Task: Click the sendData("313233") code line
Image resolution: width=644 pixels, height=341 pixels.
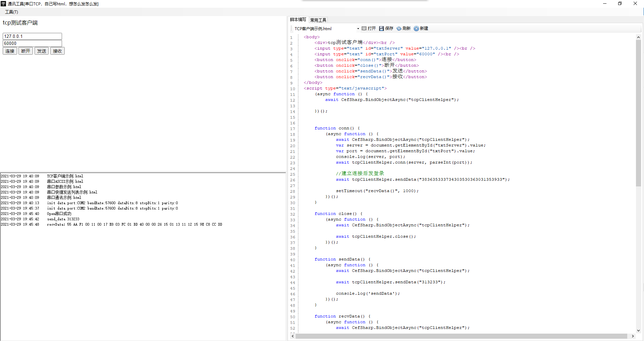Action: (391, 282)
